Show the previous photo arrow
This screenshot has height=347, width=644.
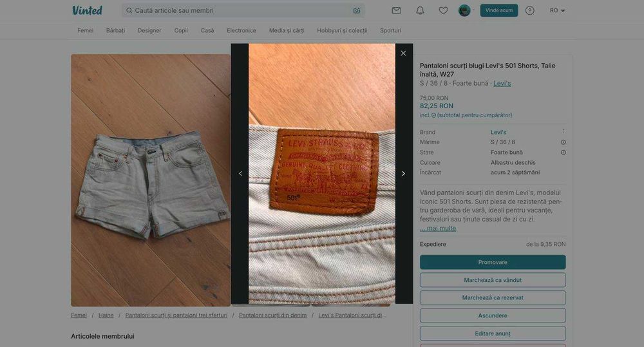[241, 173]
